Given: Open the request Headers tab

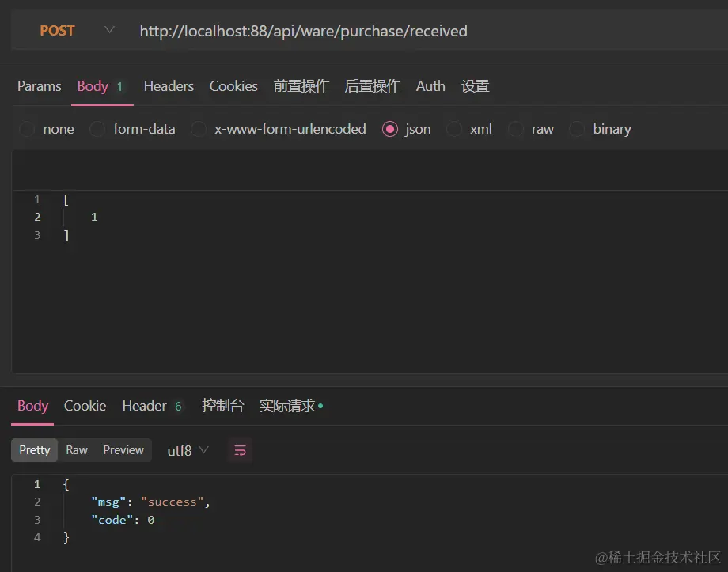Looking at the screenshot, I should coord(169,86).
